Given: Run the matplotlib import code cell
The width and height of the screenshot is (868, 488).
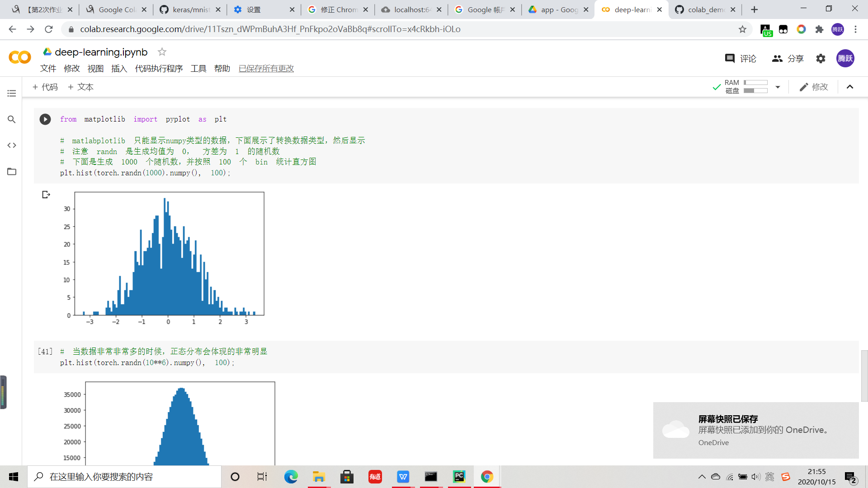Looking at the screenshot, I should 45,119.
